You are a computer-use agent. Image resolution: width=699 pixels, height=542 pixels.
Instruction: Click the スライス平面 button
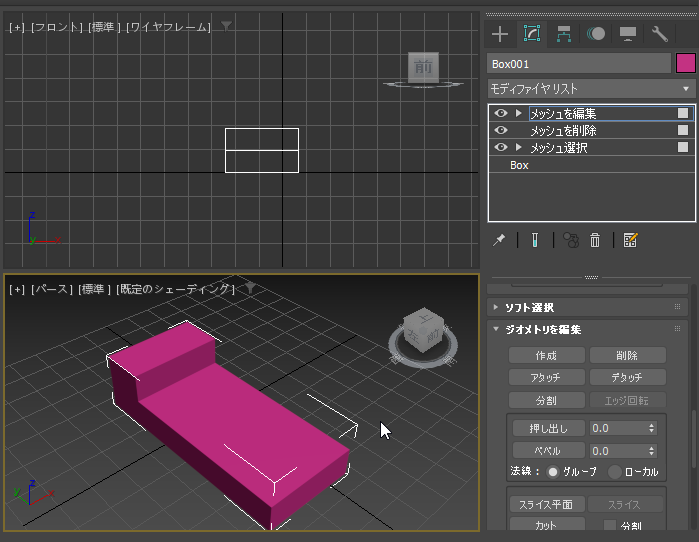pyautogui.click(x=546, y=505)
